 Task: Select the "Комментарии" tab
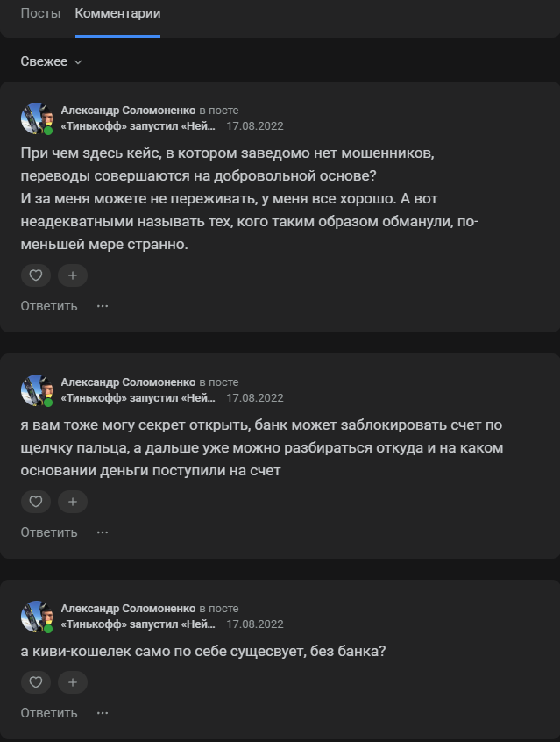(117, 14)
